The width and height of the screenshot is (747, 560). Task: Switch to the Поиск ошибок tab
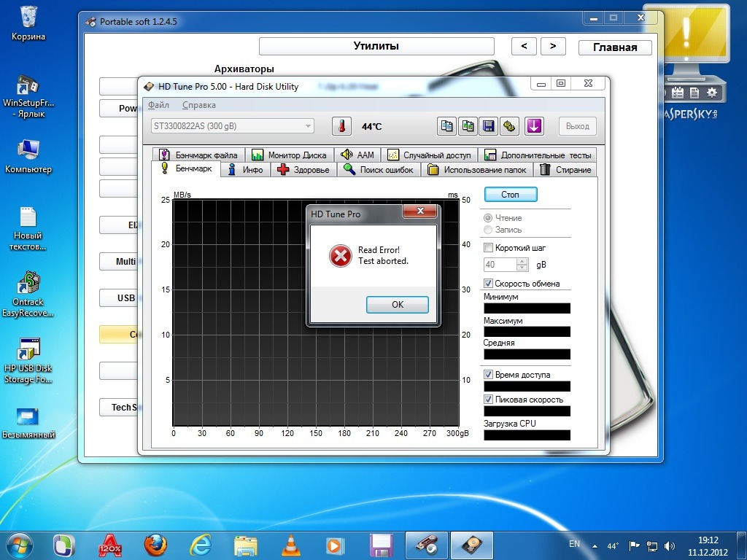point(379,169)
